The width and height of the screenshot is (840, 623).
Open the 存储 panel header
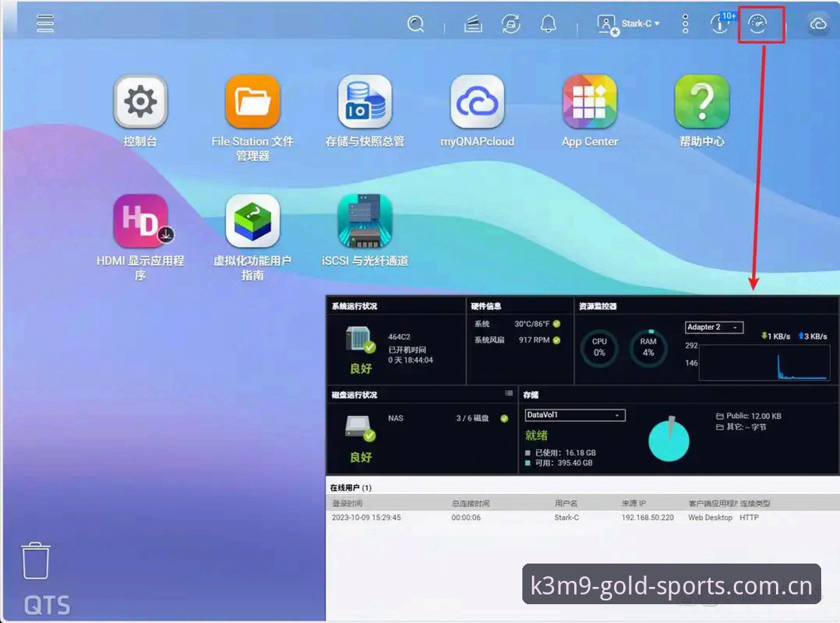tap(531, 395)
